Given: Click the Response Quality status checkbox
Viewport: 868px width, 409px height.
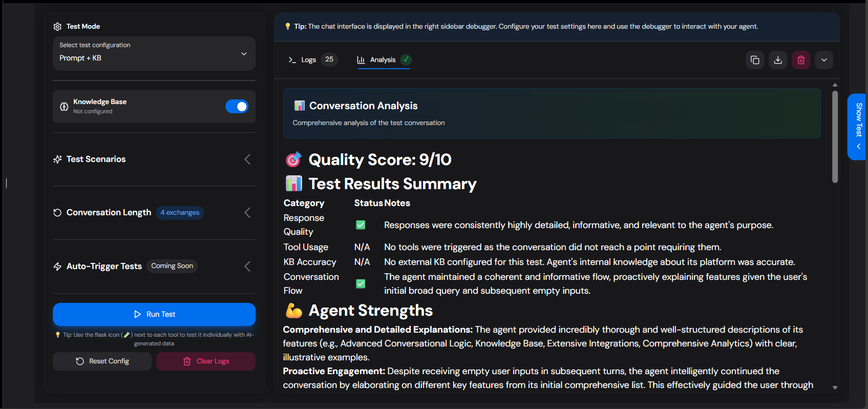Looking at the screenshot, I should click(x=361, y=224).
